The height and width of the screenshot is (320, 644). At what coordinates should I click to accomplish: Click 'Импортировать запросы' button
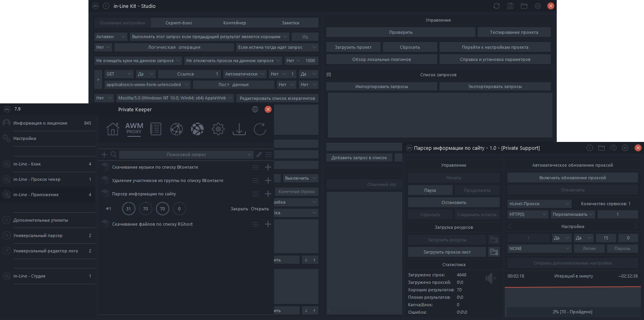(x=381, y=86)
